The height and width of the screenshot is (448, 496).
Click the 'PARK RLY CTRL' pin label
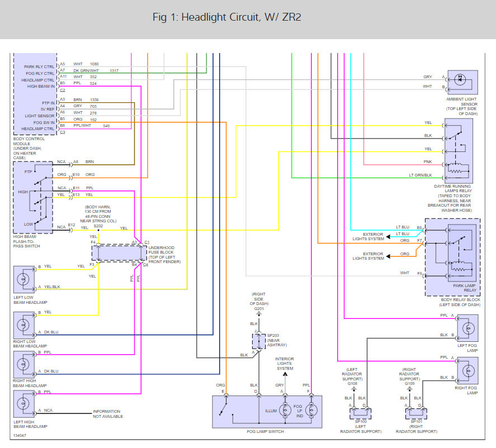[x=39, y=66]
